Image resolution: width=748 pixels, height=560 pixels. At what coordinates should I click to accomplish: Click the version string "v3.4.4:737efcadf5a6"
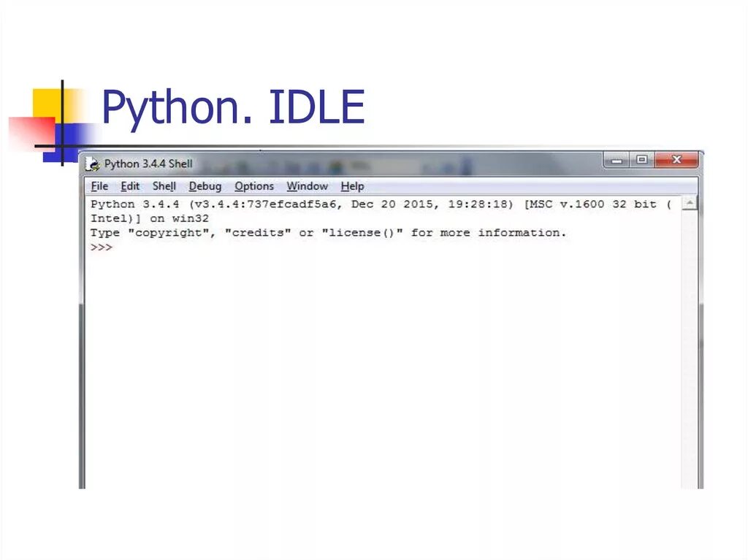(x=266, y=204)
